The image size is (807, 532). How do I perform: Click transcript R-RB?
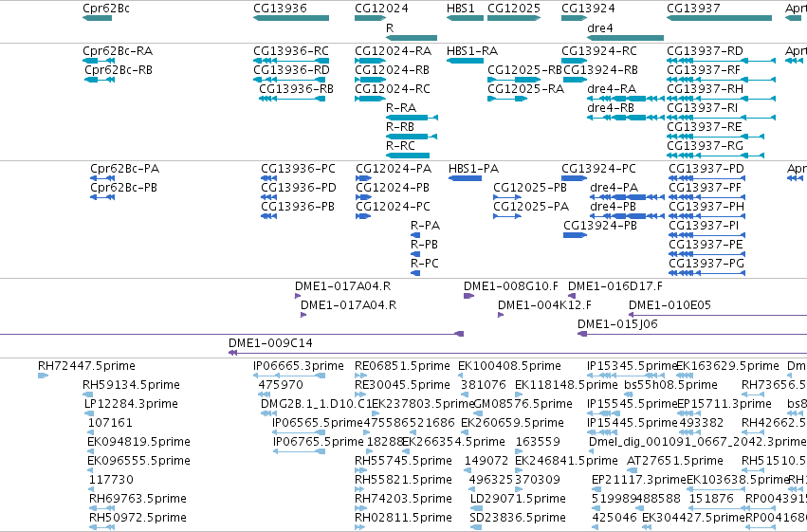coord(412,137)
